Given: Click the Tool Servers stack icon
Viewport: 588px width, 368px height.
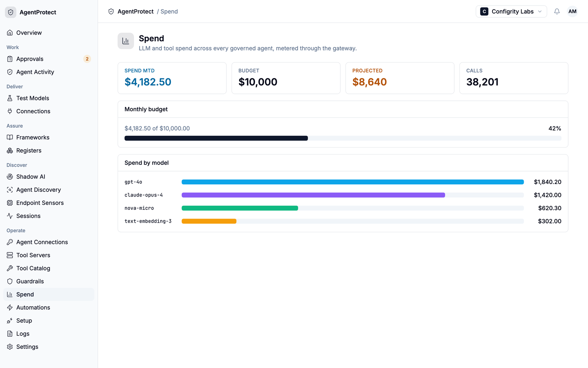Looking at the screenshot, I should point(10,255).
